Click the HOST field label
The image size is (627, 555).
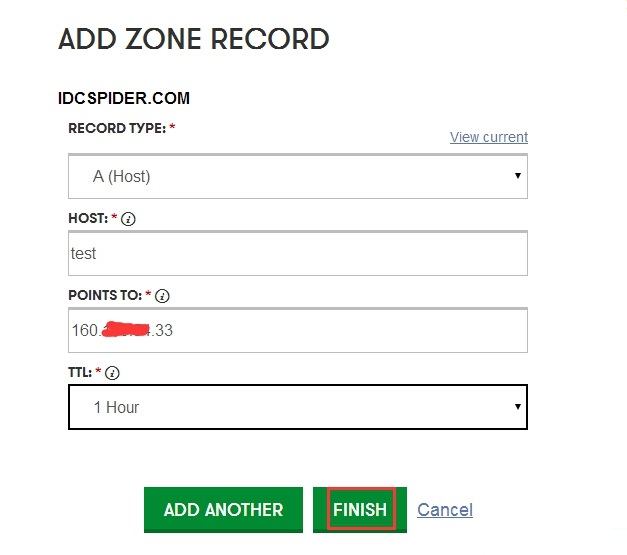click(x=88, y=218)
